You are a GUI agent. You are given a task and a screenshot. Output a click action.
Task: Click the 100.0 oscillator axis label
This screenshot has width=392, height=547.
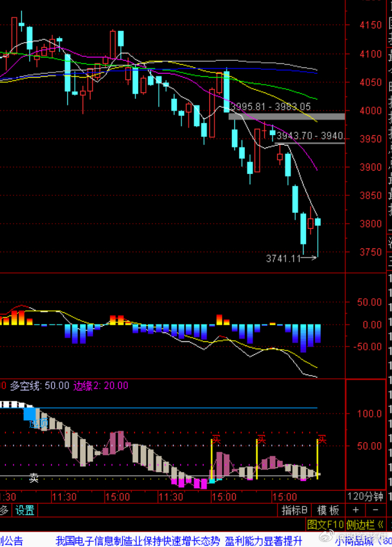point(369,414)
